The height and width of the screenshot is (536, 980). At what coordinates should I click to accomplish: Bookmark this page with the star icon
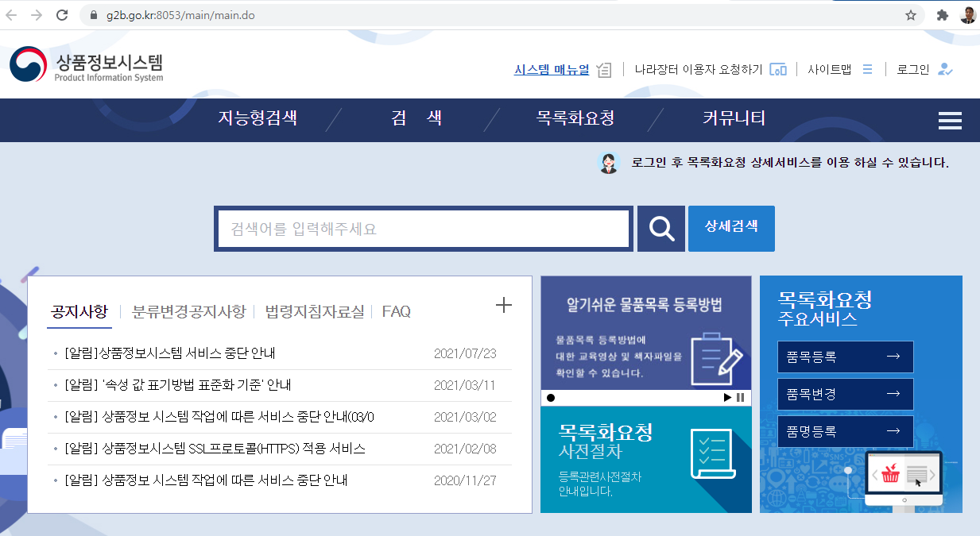pos(911,15)
